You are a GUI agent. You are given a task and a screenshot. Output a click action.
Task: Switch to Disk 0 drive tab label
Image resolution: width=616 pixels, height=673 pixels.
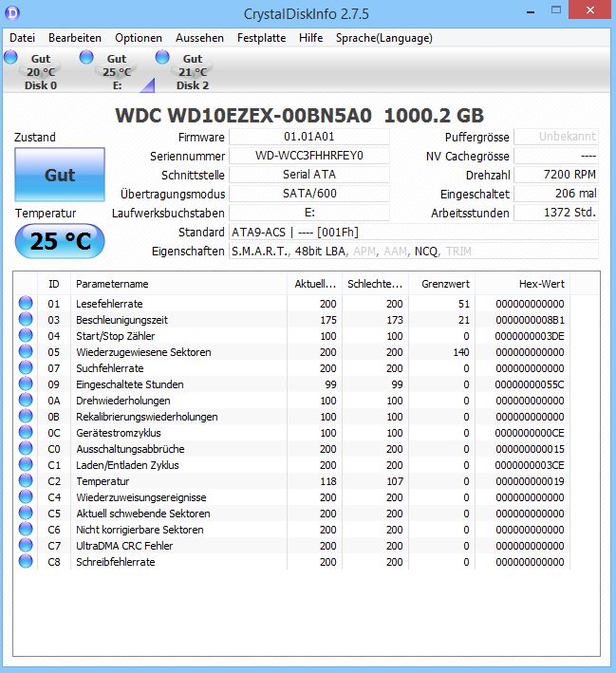click(41, 85)
